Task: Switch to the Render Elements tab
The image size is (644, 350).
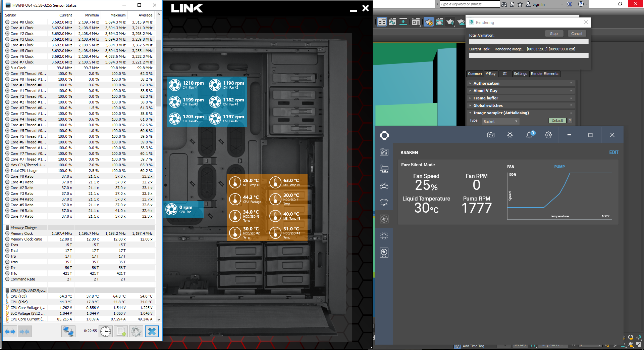Action: click(544, 74)
